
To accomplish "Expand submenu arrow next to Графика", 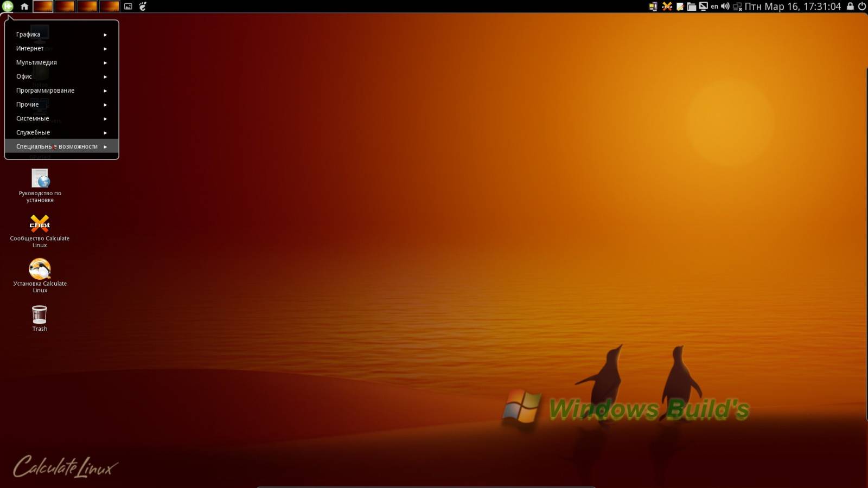I will (x=105, y=35).
